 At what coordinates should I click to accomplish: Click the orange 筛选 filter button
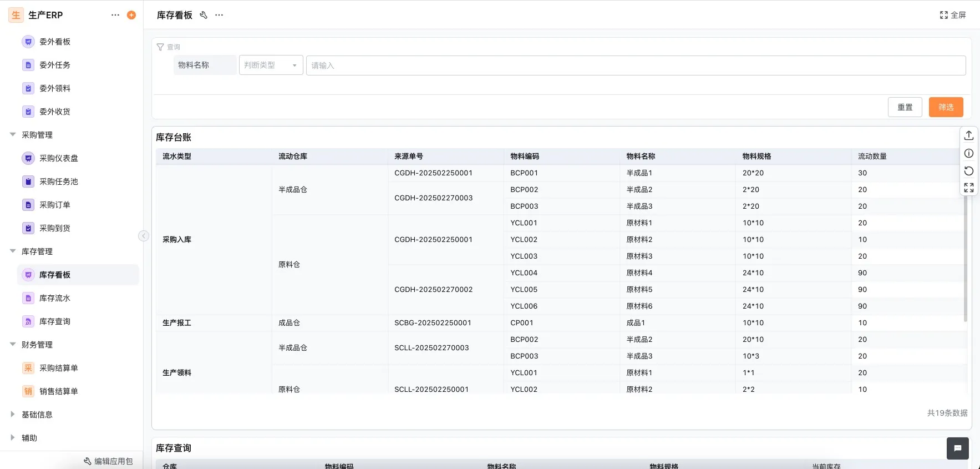[946, 107]
